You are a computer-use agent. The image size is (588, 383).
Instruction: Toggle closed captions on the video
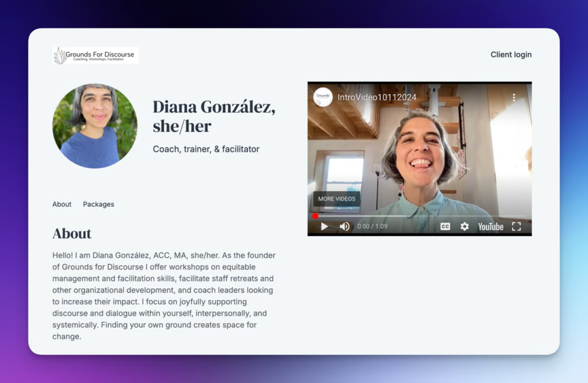point(445,227)
